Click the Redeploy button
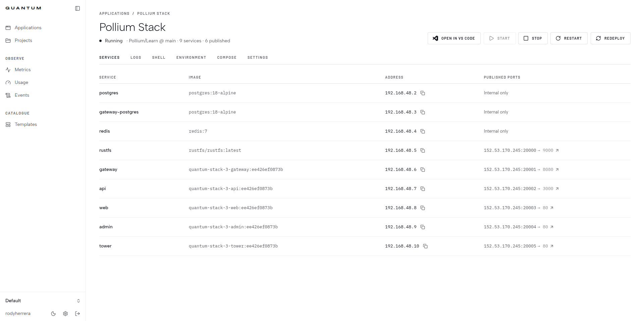644x321 pixels. click(610, 38)
